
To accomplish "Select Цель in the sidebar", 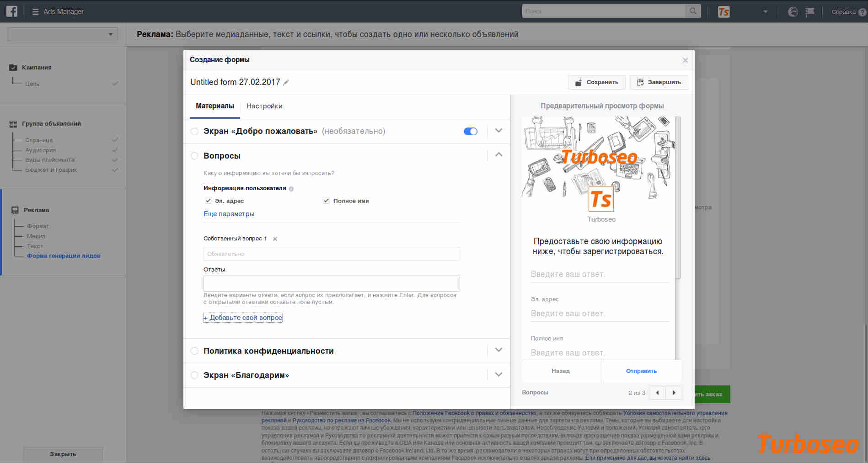I will tap(32, 84).
